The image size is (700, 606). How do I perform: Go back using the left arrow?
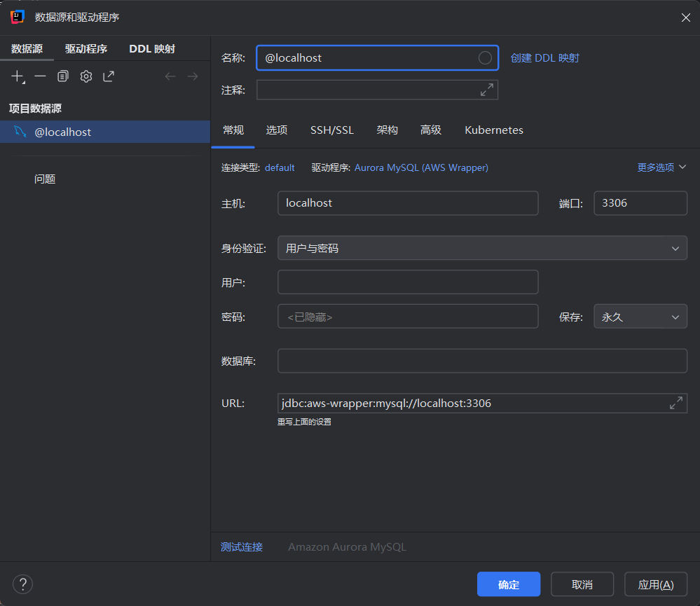click(170, 76)
